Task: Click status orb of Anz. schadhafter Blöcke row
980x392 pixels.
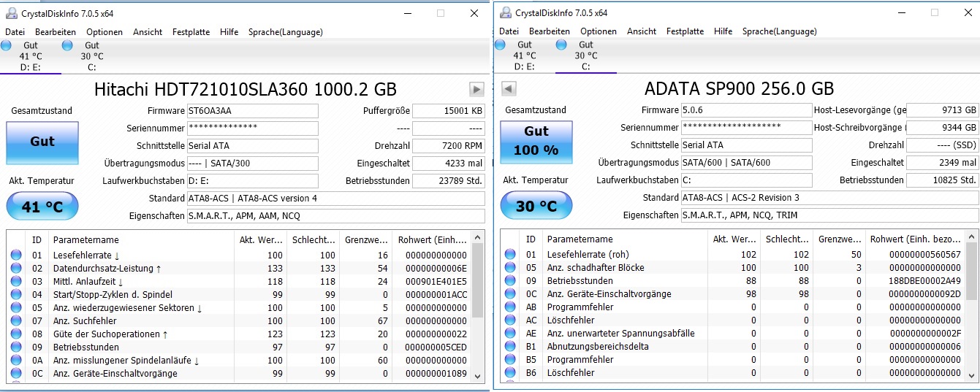Action: click(x=510, y=268)
